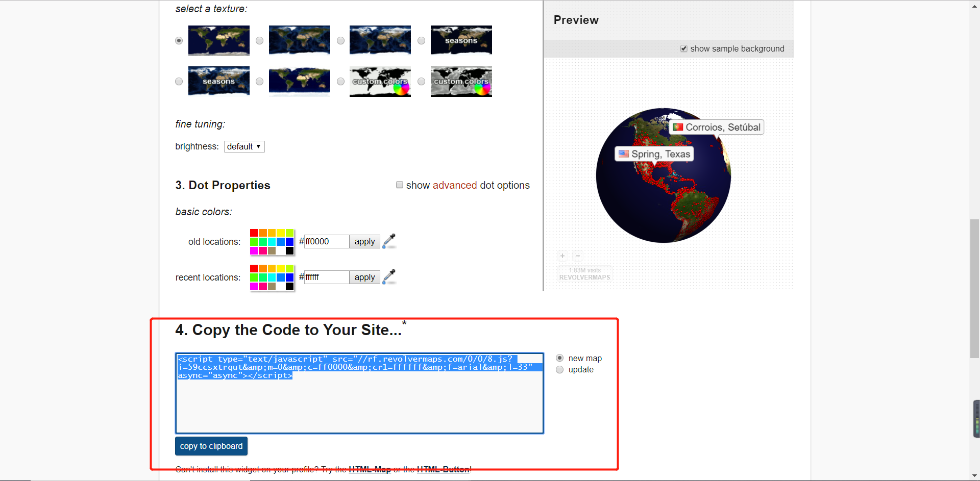Screen dimensions: 980x481
Task: Click the '3. Dot Properties' heading
Action: pos(223,185)
